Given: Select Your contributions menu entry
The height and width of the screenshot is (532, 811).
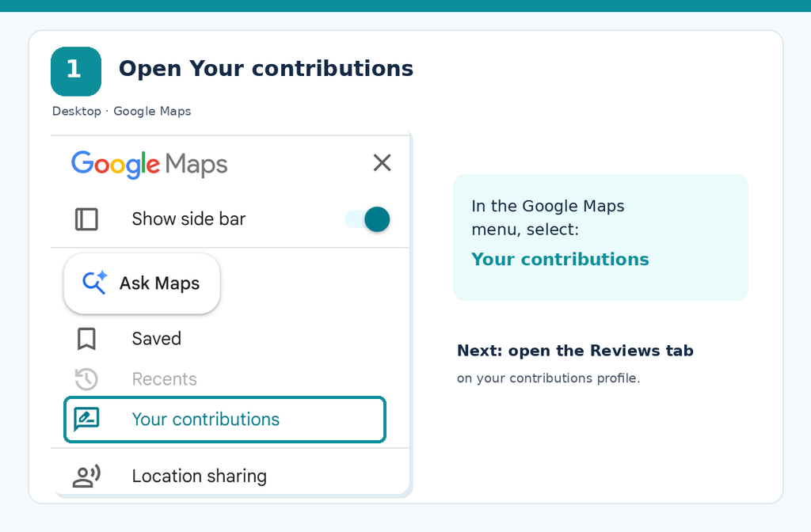Looking at the screenshot, I should click(225, 420).
